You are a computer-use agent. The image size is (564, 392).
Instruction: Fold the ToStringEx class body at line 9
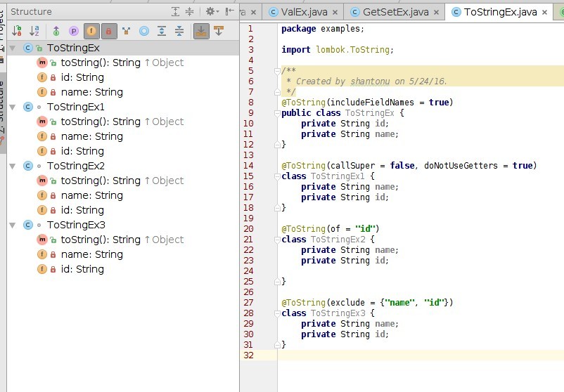(277, 114)
